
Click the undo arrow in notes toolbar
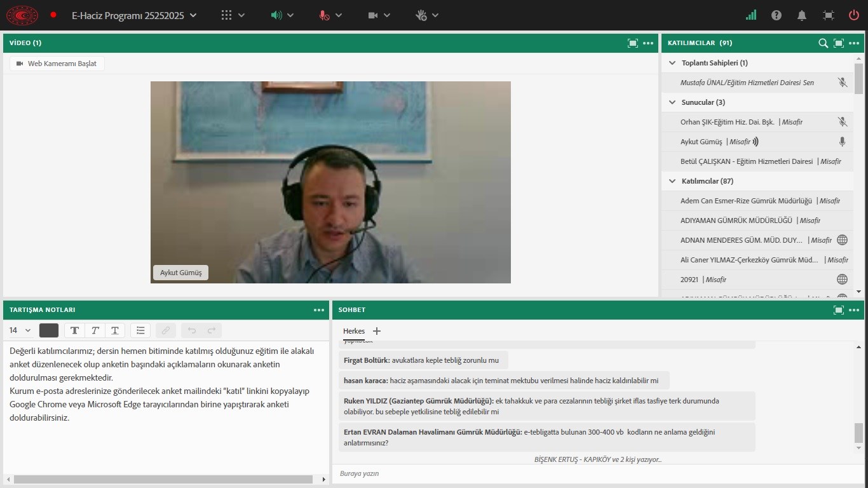pyautogui.click(x=192, y=330)
